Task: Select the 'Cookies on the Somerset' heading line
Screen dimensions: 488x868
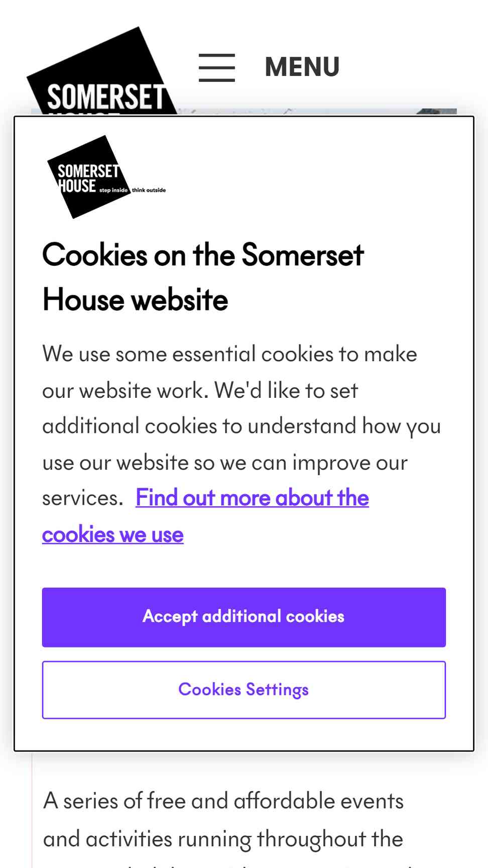Action: coord(203,255)
